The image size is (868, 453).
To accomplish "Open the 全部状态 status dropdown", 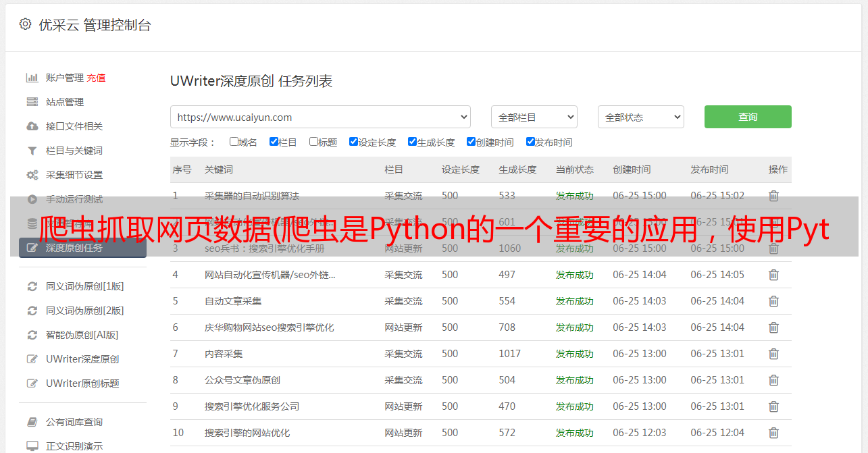I will (x=640, y=117).
